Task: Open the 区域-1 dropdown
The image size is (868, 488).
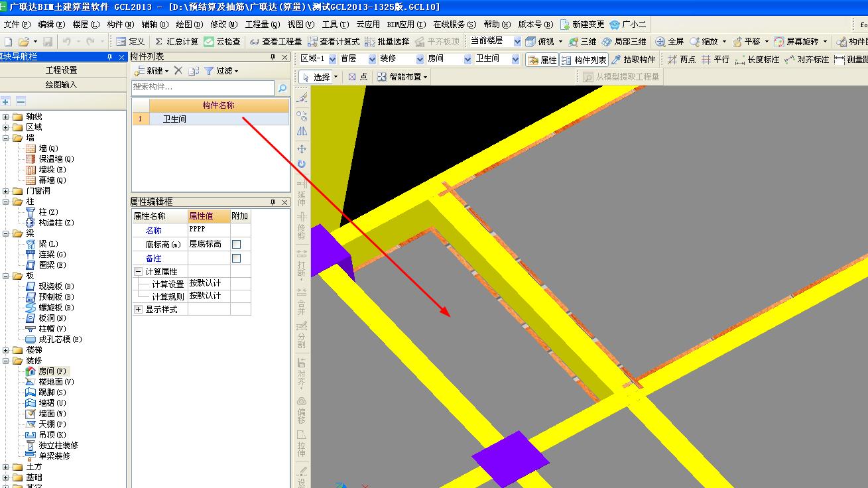Action: [332, 59]
